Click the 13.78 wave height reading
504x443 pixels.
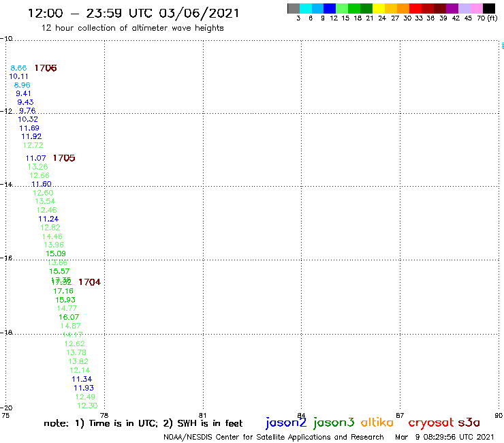point(76,352)
